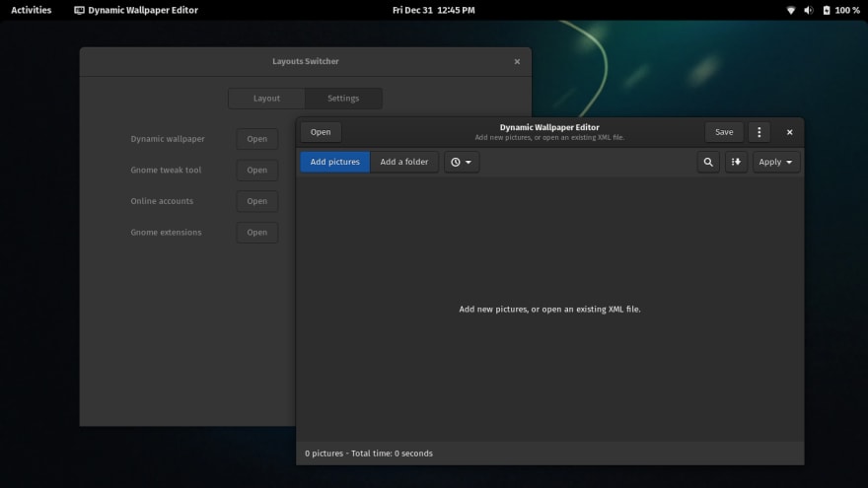Click Open in Dynamic Wallpaper Editor header
868x488 pixels.
point(321,132)
